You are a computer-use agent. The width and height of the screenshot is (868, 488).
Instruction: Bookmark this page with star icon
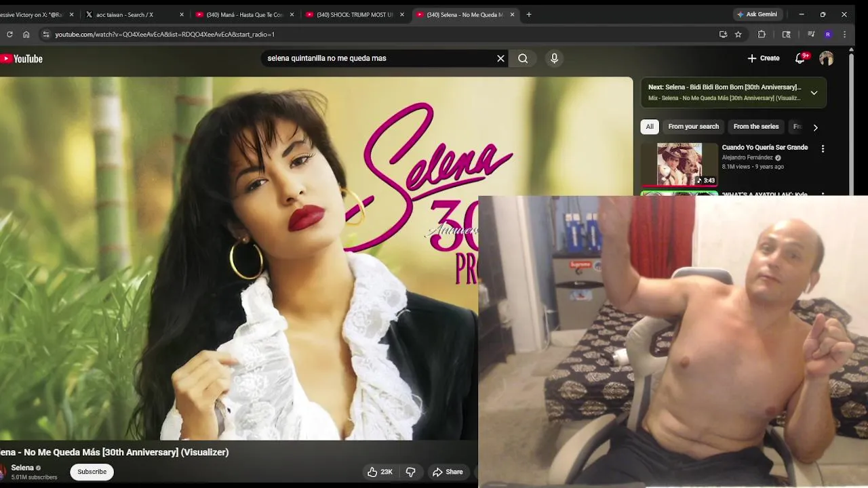pos(738,34)
